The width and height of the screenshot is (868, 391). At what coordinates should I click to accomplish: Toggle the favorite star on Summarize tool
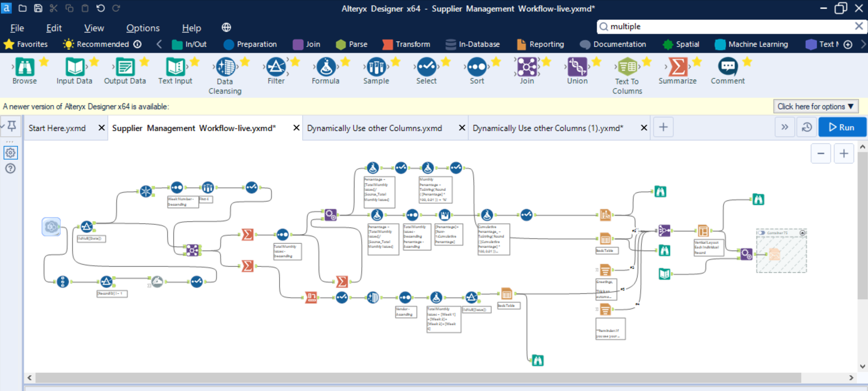click(697, 62)
